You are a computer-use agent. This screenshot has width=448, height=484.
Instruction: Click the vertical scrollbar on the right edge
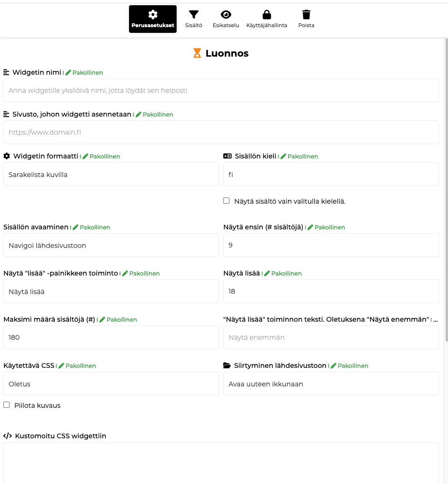click(446, 190)
